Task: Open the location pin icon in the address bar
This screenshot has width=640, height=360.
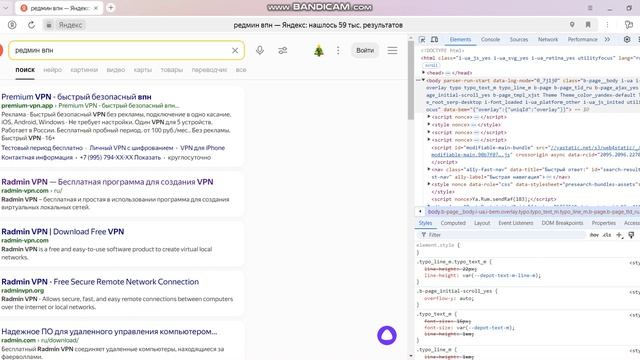Action: [x=572, y=25]
